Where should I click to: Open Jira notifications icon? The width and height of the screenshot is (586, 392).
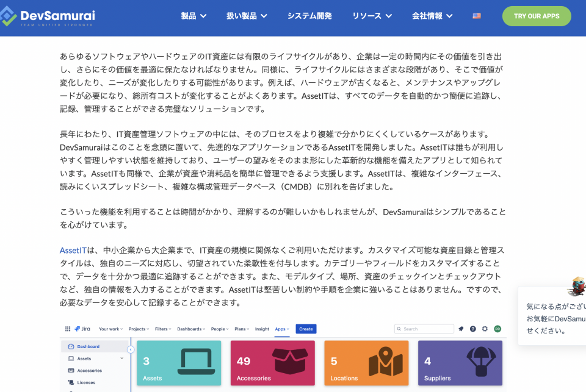(461, 329)
